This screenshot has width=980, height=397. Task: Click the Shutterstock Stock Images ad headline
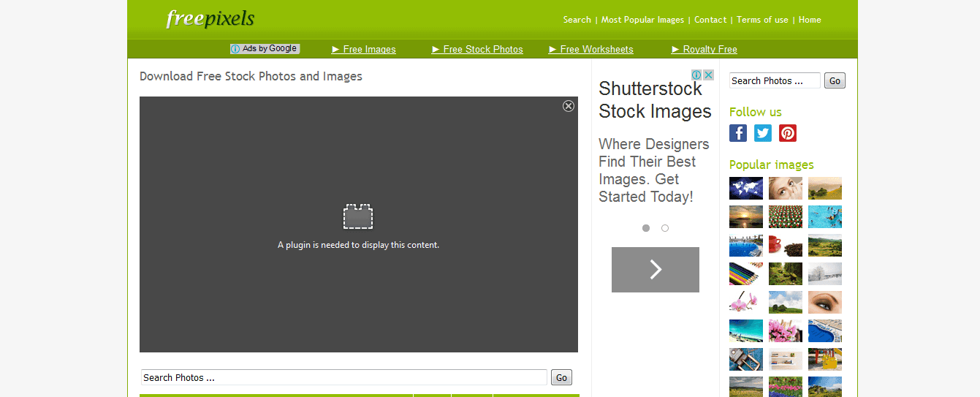point(655,100)
